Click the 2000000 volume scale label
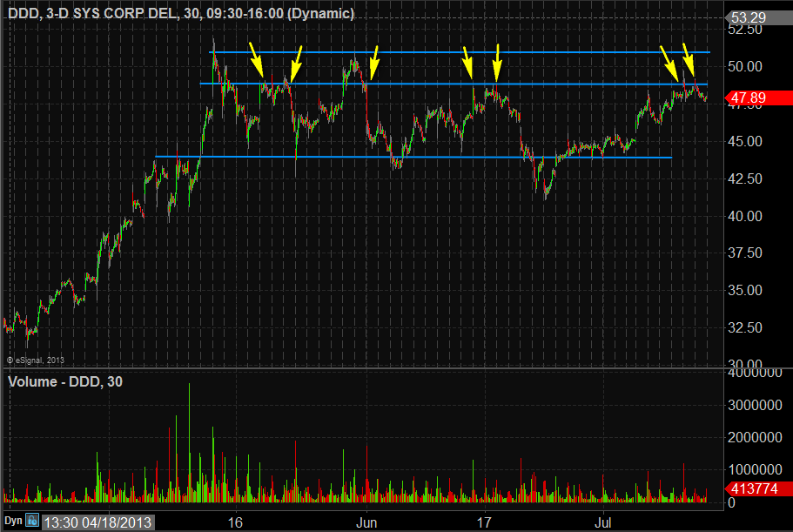The width and height of the screenshot is (793, 532). pos(755,437)
